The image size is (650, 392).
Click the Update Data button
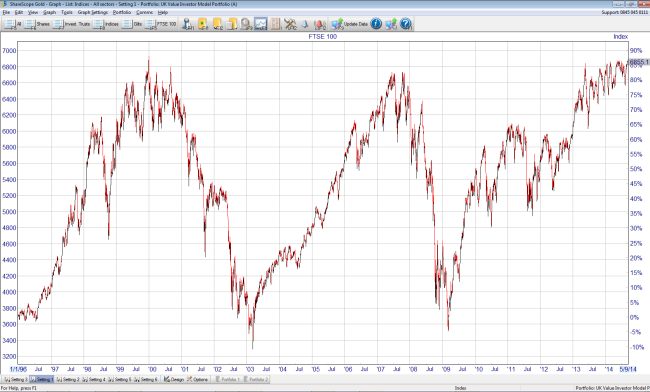point(350,24)
